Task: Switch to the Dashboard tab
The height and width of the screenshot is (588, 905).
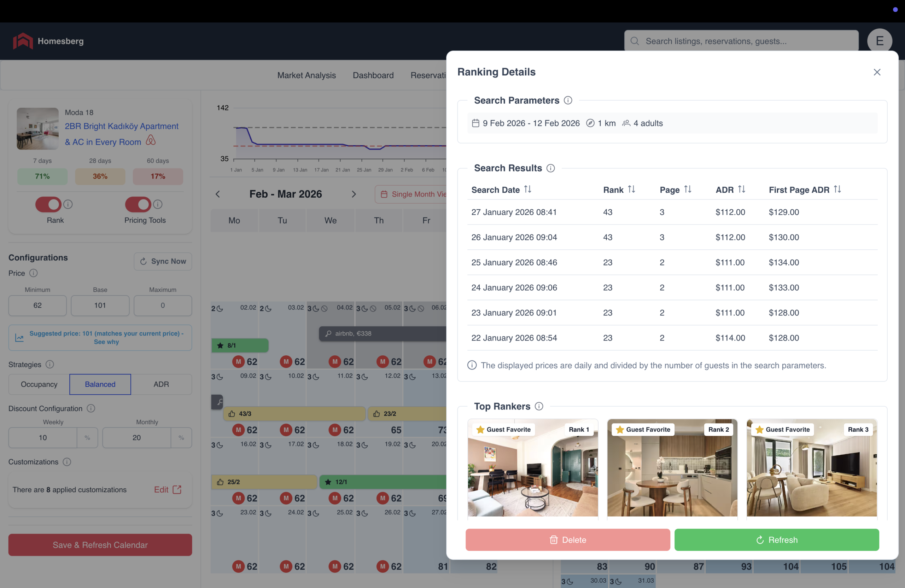Action: coord(373,75)
